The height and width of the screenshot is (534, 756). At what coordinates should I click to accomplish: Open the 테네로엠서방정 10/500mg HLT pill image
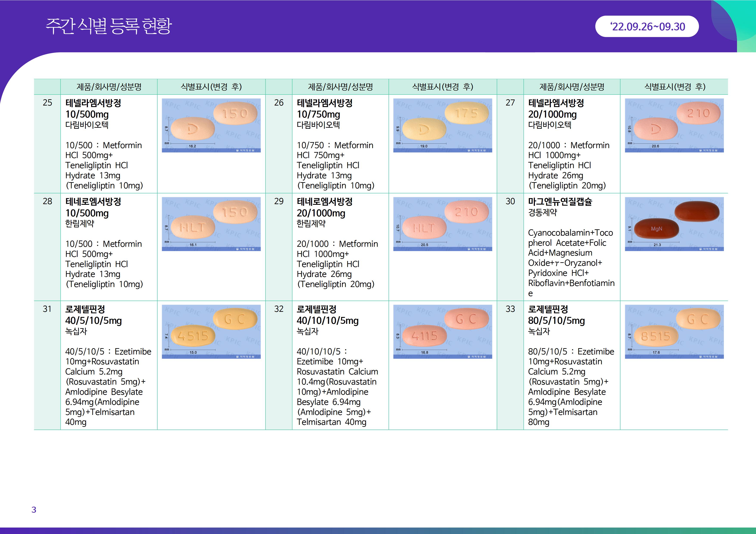(x=211, y=224)
